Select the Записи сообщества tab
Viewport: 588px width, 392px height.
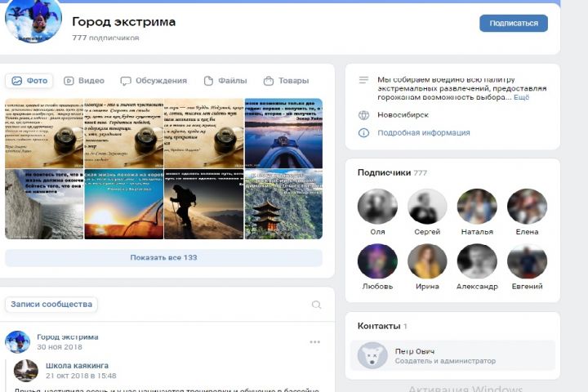[51, 305]
